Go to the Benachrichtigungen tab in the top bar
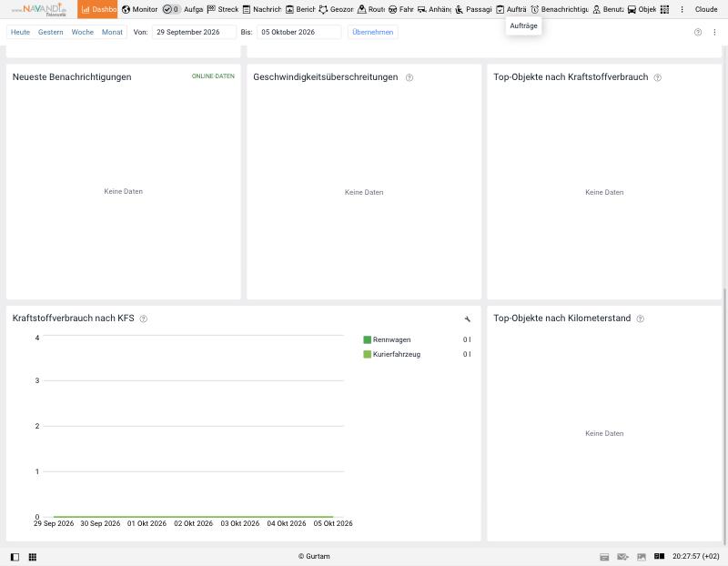The image size is (728, 566). 560,9
